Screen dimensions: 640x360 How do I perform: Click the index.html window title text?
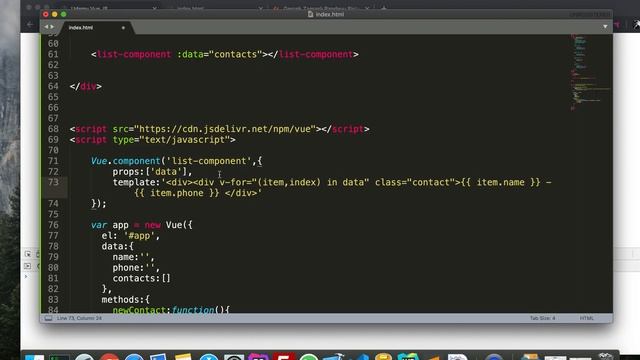click(x=330, y=14)
